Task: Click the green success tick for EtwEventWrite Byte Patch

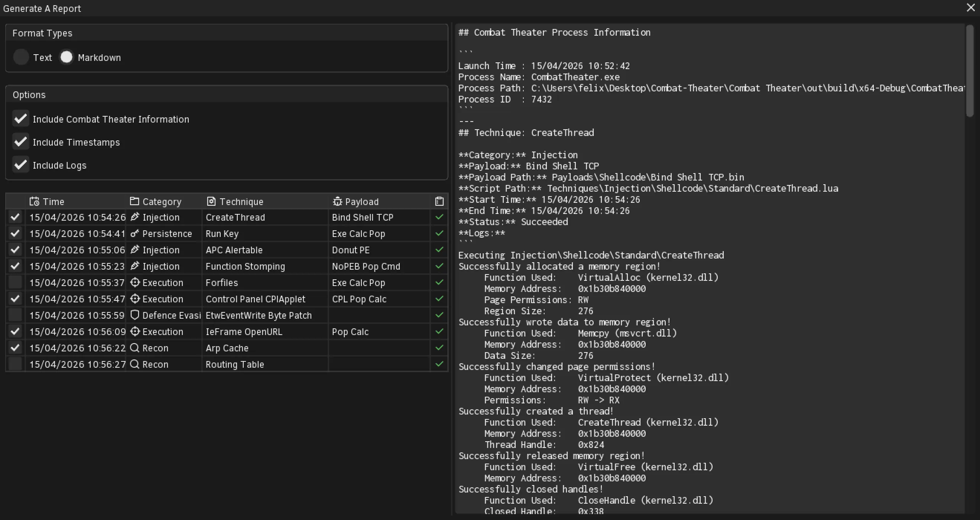Action: click(439, 315)
